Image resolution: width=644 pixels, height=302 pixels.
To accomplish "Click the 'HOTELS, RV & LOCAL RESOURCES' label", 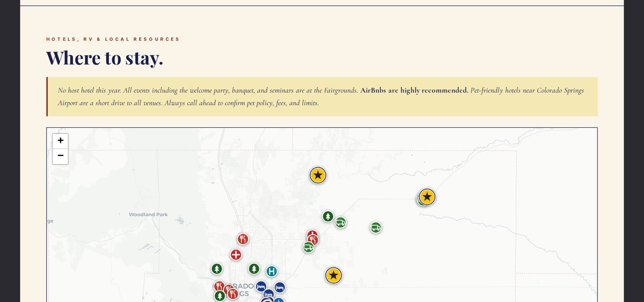I will pos(113,39).
